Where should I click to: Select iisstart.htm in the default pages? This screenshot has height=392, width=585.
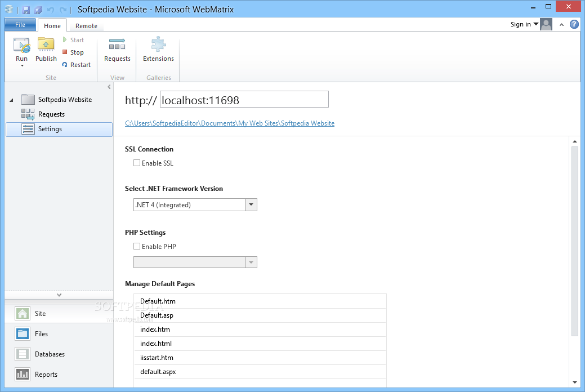(x=260, y=358)
